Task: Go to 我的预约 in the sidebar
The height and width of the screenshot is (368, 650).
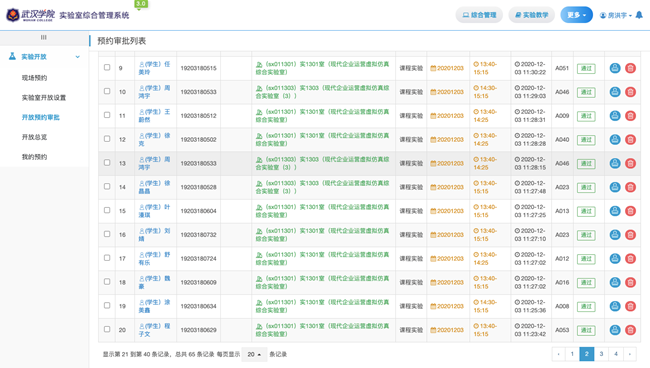Action: [34, 157]
